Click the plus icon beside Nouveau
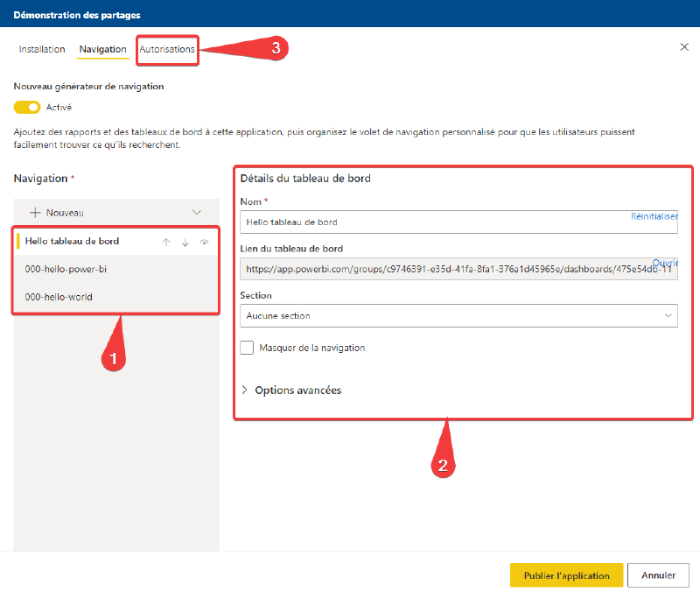Viewport: 700px width, 592px height. 35,213
